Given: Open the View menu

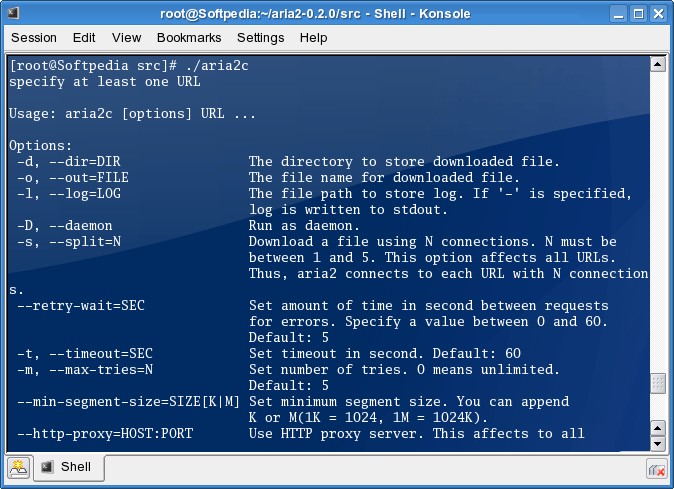Looking at the screenshot, I should coord(126,37).
